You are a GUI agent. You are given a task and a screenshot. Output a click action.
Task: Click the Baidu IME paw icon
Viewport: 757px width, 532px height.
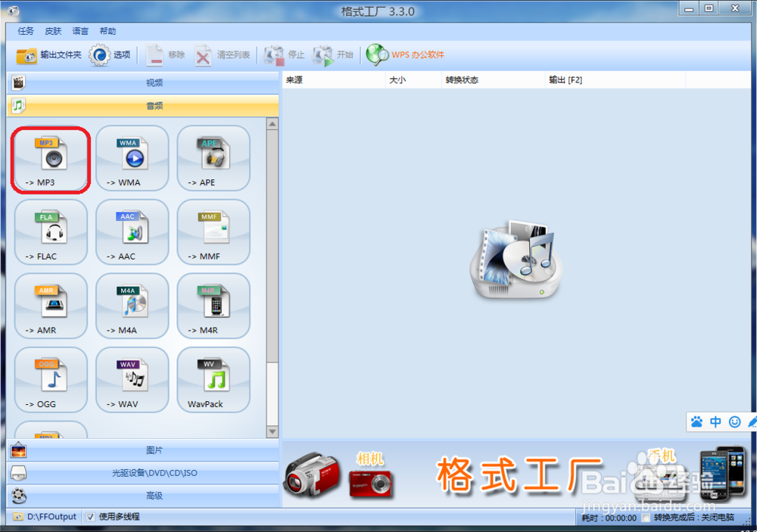pos(696,422)
